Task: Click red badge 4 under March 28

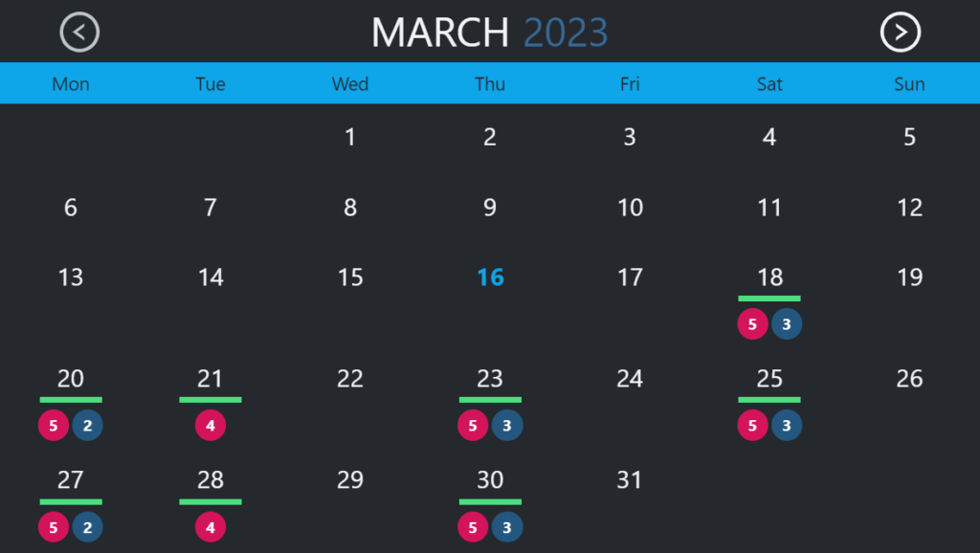Action: (x=211, y=527)
